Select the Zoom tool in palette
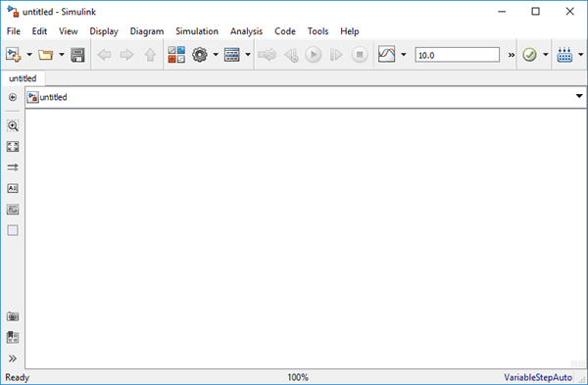This screenshot has width=588, height=385. point(13,125)
